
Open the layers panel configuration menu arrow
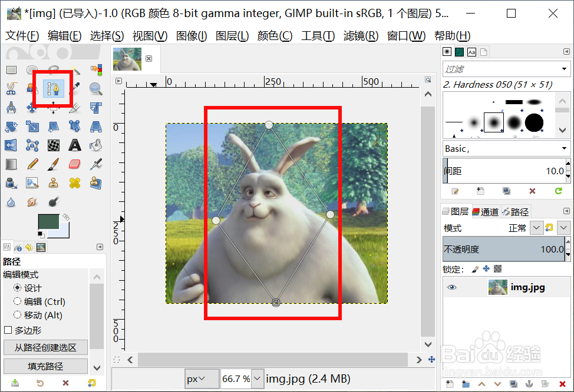click(x=566, y=211)
